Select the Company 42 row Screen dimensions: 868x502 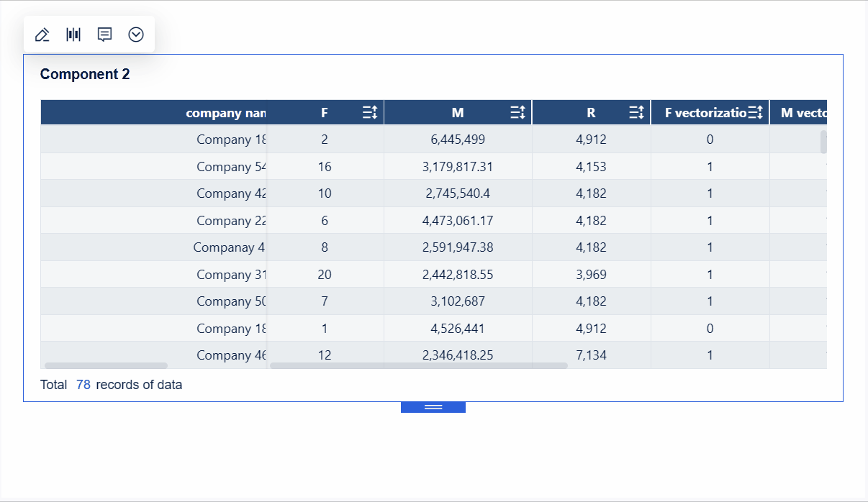[230, 193]
